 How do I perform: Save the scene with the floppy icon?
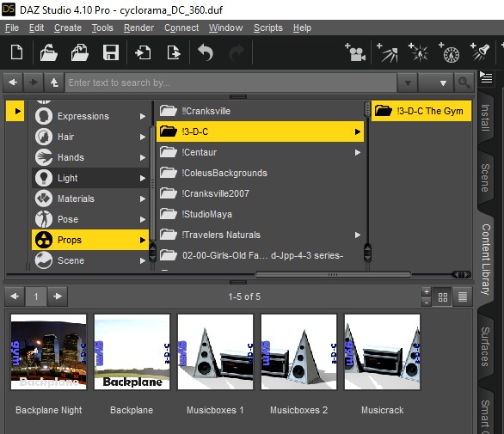(111, 52)
